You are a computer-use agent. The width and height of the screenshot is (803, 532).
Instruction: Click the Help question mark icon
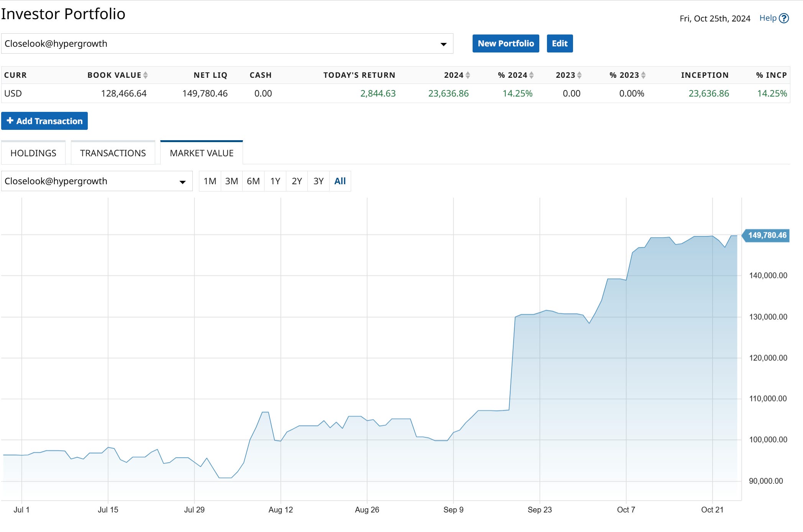(x=784, y=18)
